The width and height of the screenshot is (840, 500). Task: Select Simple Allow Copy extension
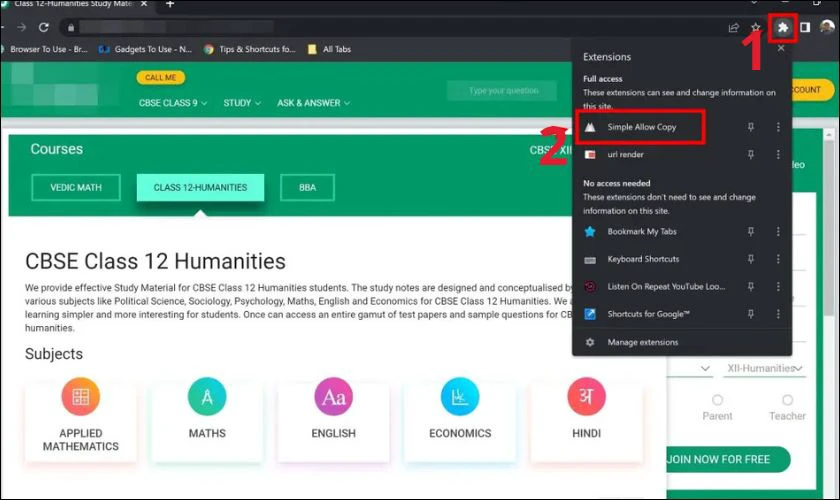click(642, 127)
